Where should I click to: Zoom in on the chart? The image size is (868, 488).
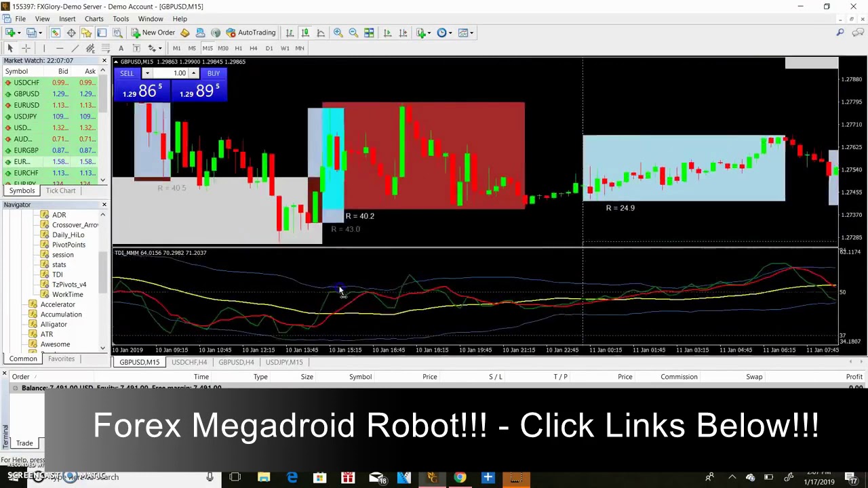point(338,33)
